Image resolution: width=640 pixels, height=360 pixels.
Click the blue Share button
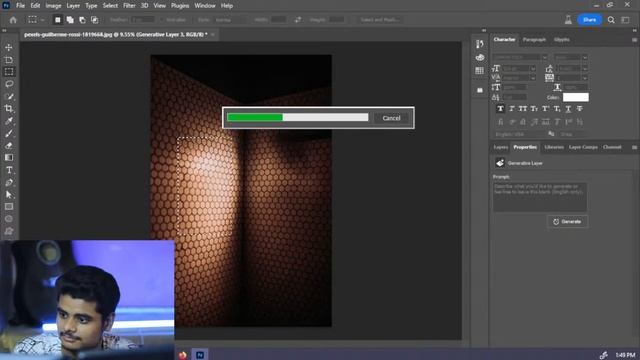589,20
